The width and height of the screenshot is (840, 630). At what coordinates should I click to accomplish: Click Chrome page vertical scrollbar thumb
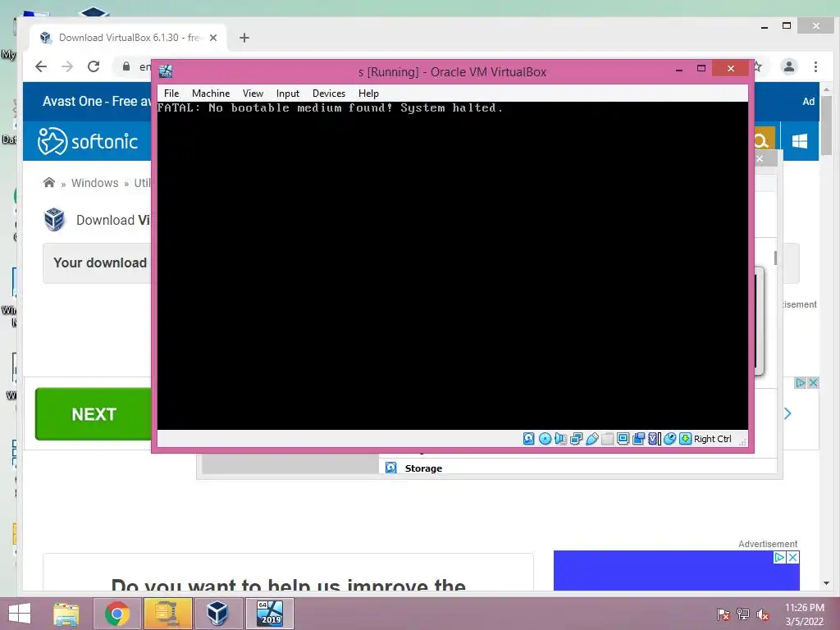click(x=827, y=125)
